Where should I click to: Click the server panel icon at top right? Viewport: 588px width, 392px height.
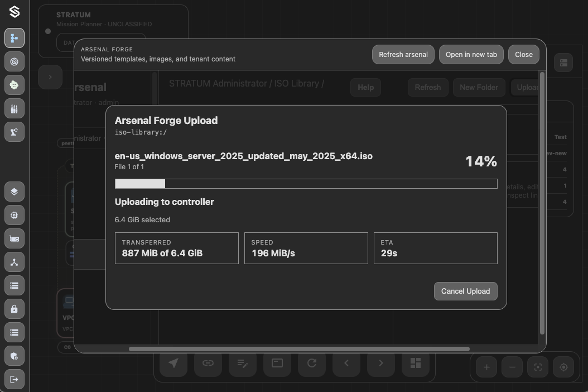pyautogui.click(x=563, y=63)
